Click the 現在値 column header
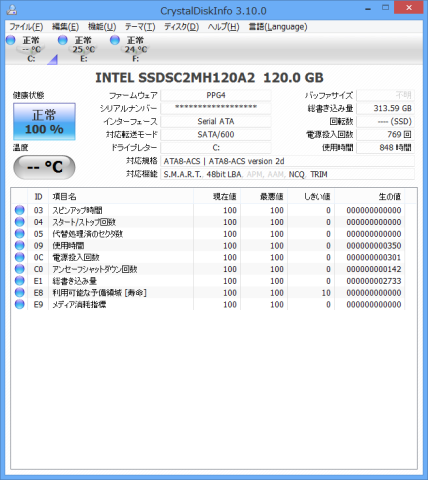This screenshot has width=428, height=480. tap(217, 197)
